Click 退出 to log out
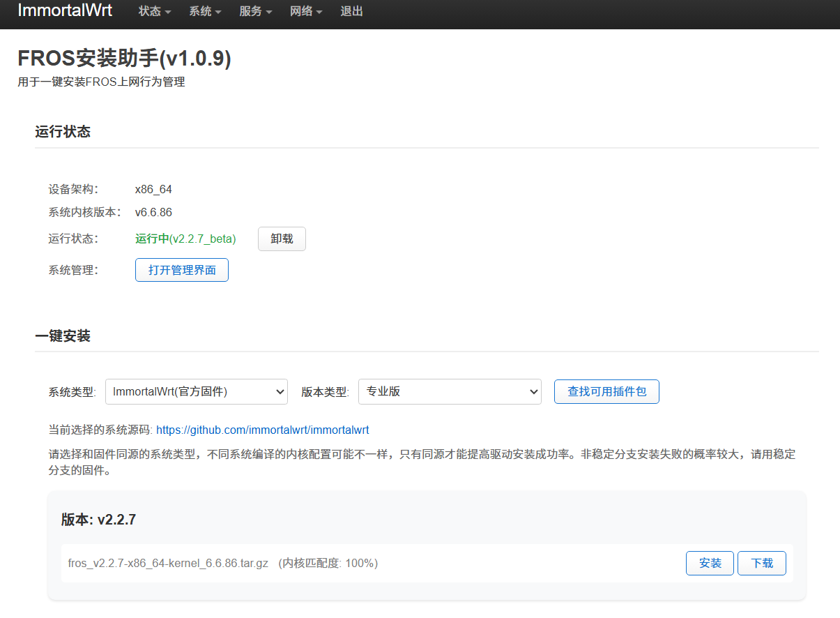The image size is (840, 618). click(x=351, y=11)
